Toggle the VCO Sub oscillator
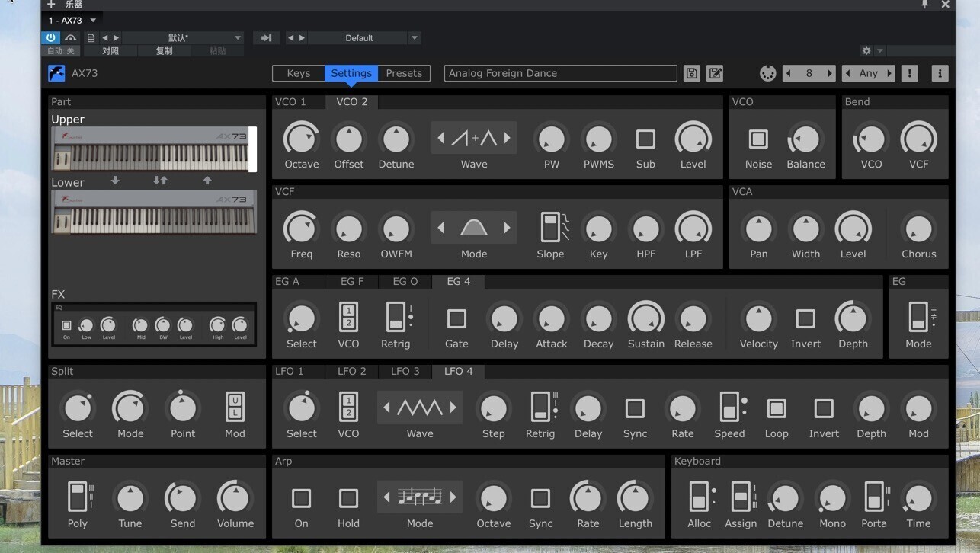Viewport: 980px width, 553px height. coord(645,139)
